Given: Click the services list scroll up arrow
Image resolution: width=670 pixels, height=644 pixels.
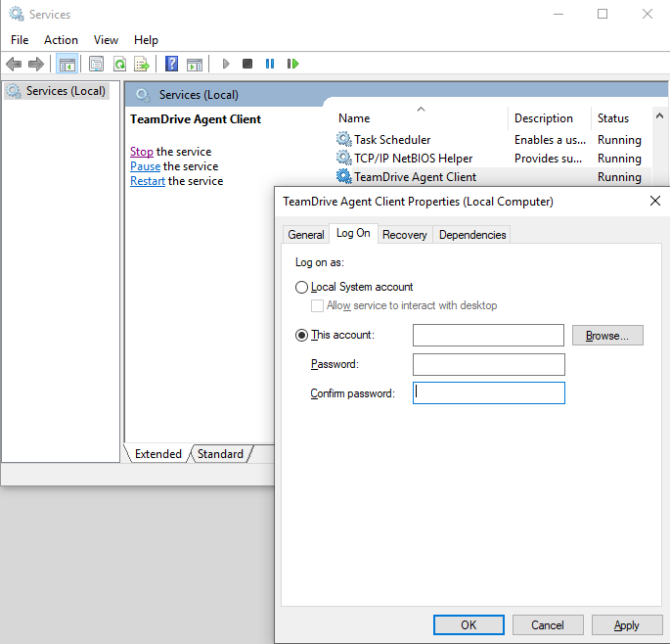Looking at the screenshot, I should [x=659, y=115].
